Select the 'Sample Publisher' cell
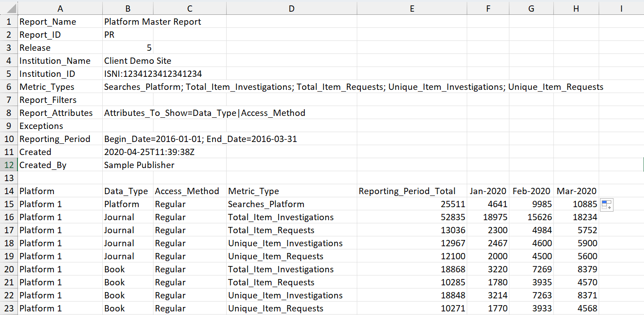This screenshot has height=315, width=644. (x=139, y=165)
